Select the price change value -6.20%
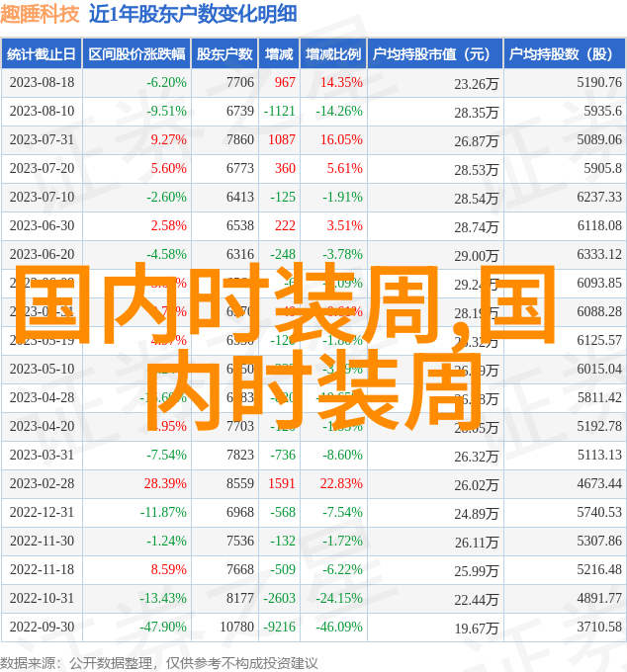Screen dimensions: 627x672 [166, 82]
